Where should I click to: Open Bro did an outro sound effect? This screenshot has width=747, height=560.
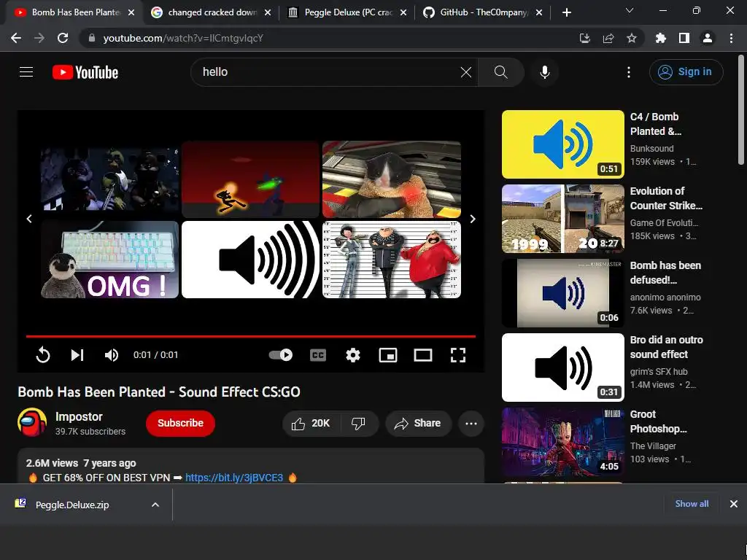coord(563,367)
